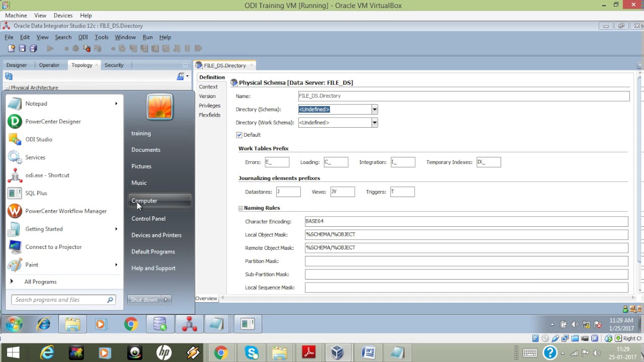Screen dimensions: 644x362
Task: Open the Tools menu
Action: [101, 37]
